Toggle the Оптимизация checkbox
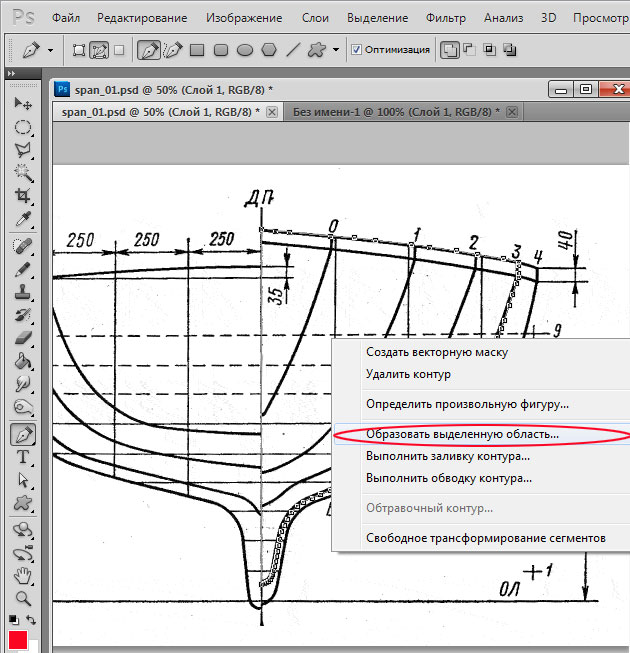Image resolution: width=630 pixels, height=653 pixels. pyautogui.click(x=356, y=49)
